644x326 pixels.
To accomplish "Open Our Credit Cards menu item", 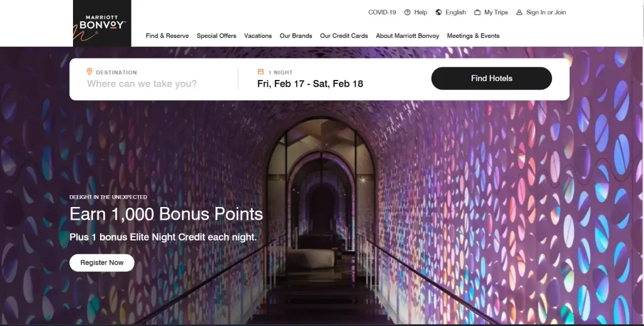I will [344, 36].
